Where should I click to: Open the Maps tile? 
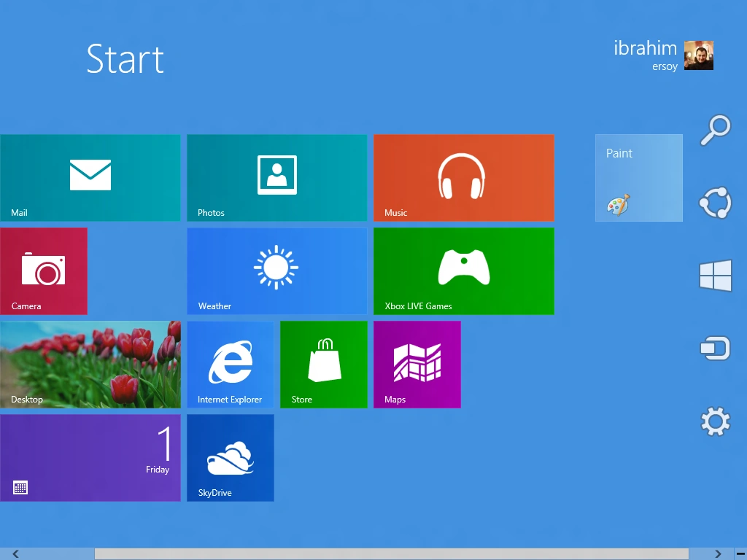click(417, 365)
